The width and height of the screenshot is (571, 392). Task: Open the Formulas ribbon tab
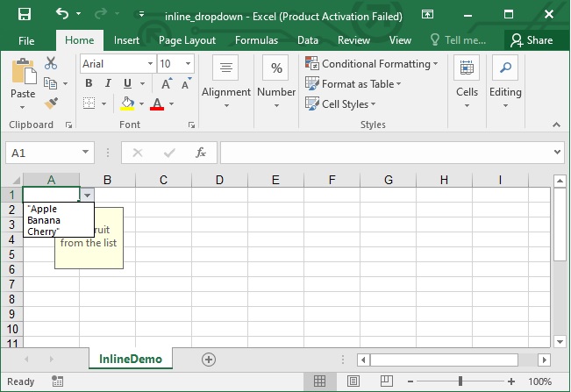click(256, 40)
